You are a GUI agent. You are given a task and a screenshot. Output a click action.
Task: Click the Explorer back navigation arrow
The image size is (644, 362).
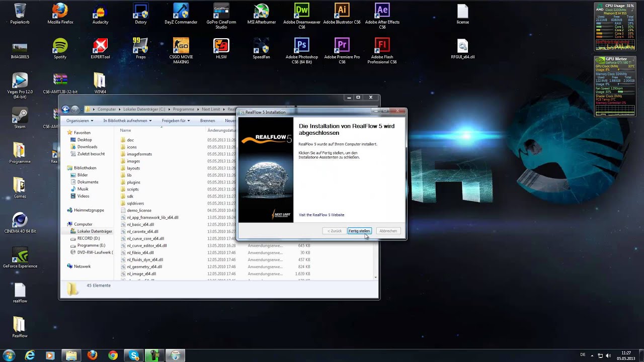click(x=65, y=109)
